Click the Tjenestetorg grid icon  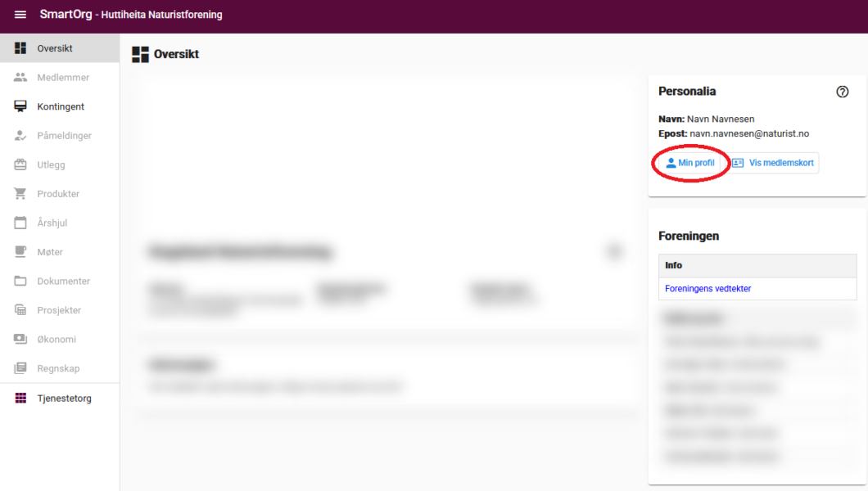[x=20, y=399]
